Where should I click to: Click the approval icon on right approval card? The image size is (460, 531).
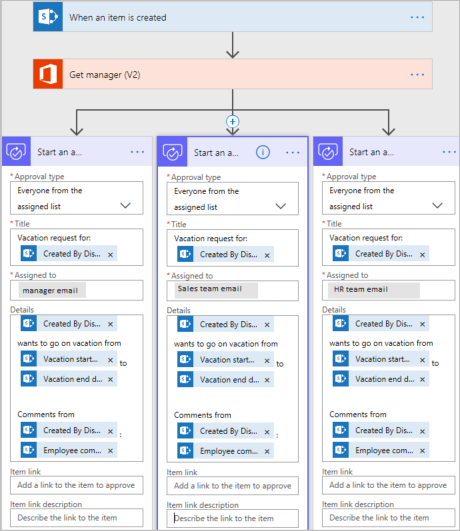(x=328, y=151)
